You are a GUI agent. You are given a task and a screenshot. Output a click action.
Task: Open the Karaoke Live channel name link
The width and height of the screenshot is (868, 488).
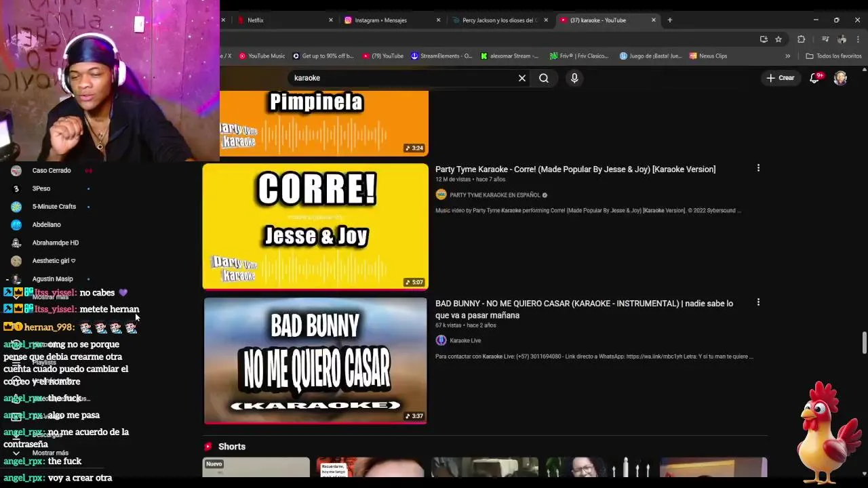point(465,341)
